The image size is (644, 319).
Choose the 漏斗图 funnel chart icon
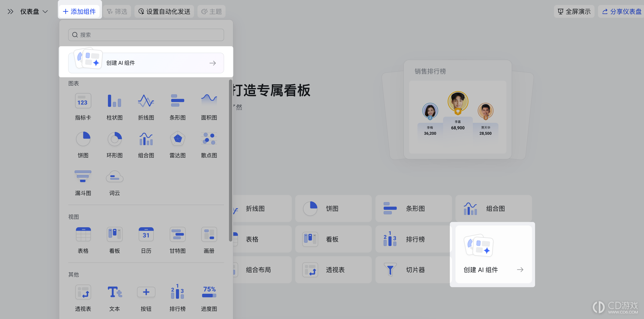tap(83, 176)
